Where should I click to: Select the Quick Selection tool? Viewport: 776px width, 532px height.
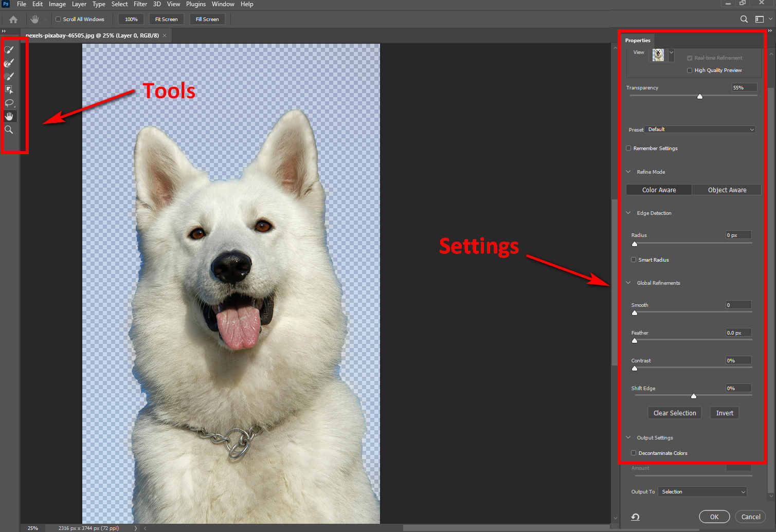coord(9,50)
